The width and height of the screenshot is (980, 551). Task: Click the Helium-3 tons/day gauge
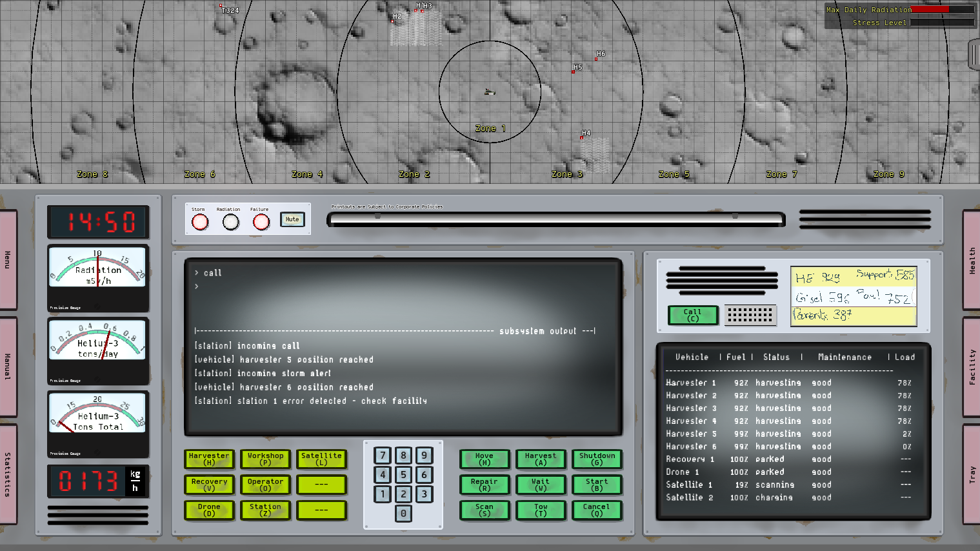[98, 352]
